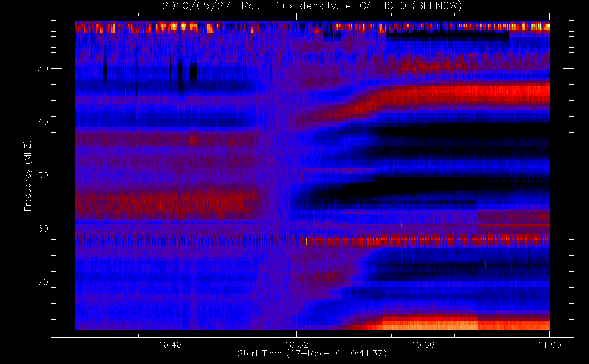Click the 70 MHz frequency tick label
589x364 pixels.
[x=43, y=282]
